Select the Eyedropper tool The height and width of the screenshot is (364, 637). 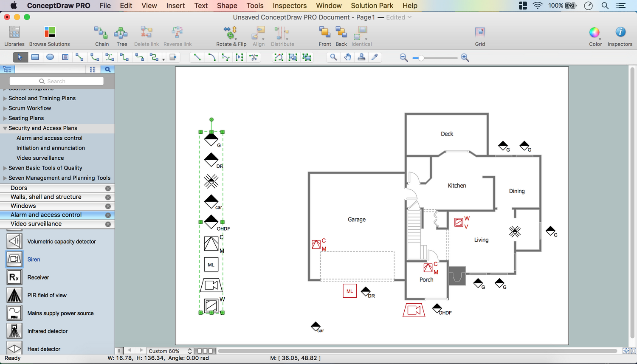click(x=375, y=57)
